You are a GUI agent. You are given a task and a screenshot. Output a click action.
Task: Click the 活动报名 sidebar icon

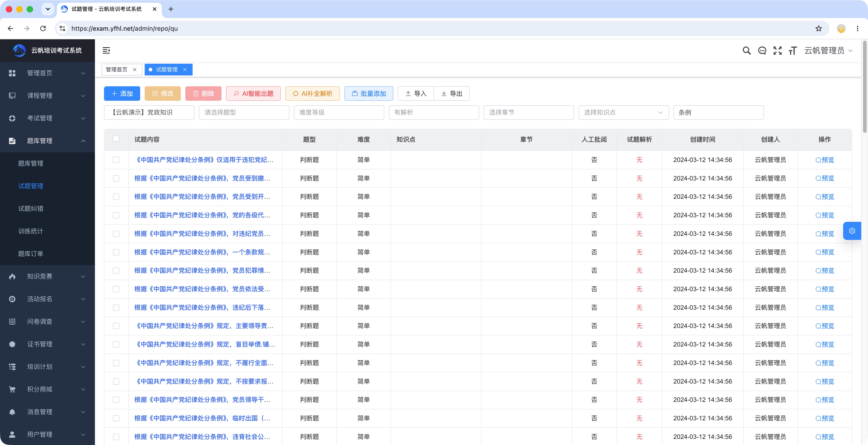point(12,299)
